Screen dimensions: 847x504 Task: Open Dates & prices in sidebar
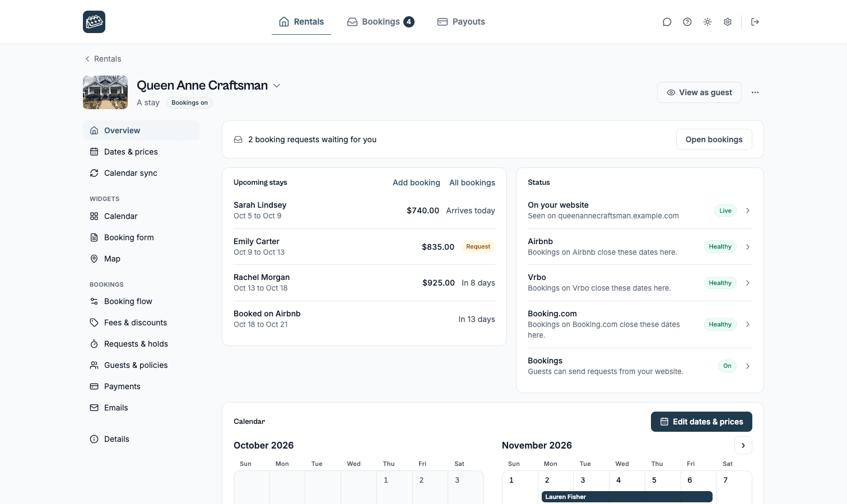tap(141, 152)
